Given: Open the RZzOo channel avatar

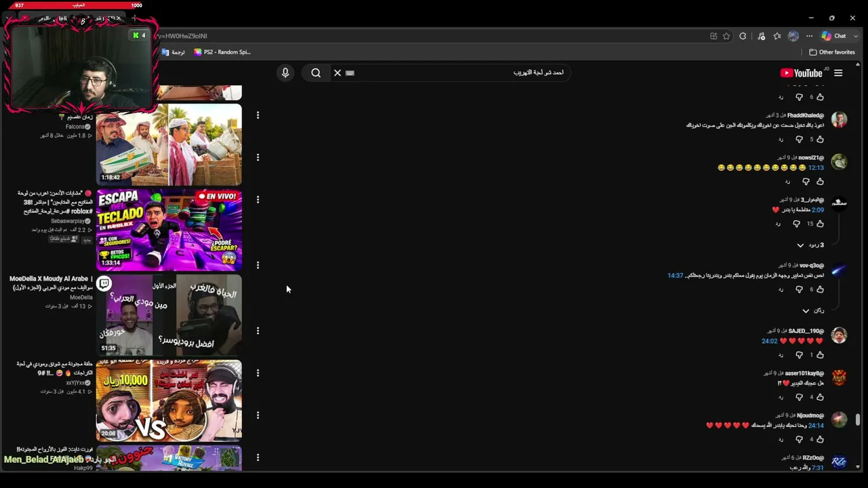Looking at the screenshot, I should point(840,462).
